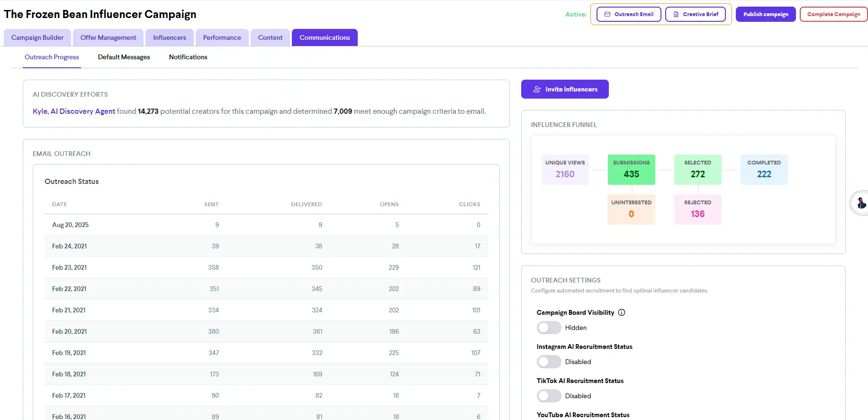Image resolution: width=868 pixels, height=420 pixels.
Task: Click the CLICKS column header
Action: tap(470, 204)
